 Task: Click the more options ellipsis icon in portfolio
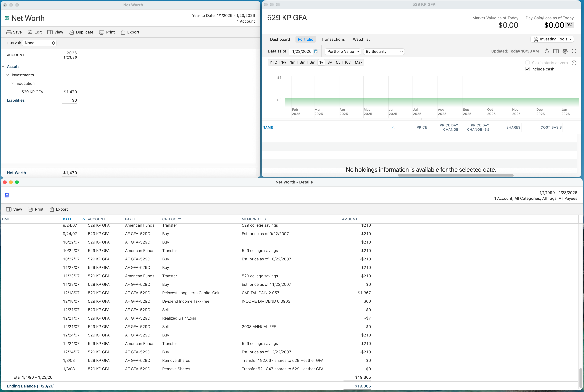click(x=574, y=51)
